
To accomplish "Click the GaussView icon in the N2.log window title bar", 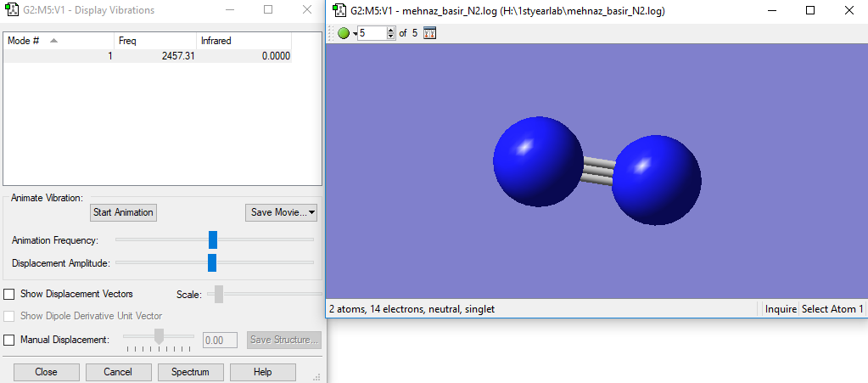I will coord(339,10).
